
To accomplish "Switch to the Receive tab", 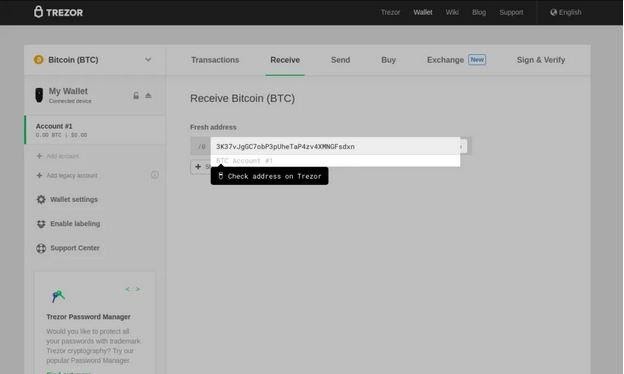I will (x=285, y=60).
